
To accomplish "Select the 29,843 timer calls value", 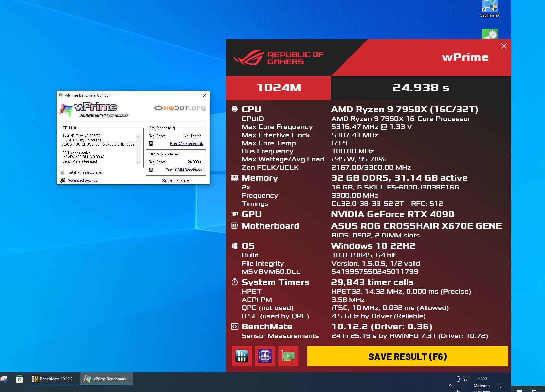I will click(x=372, y=282).
